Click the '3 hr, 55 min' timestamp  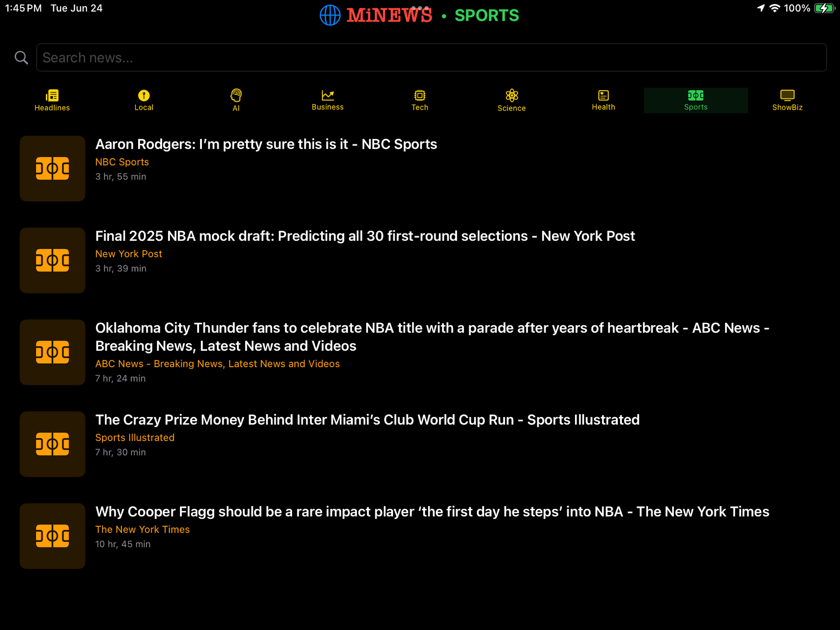[121, 177]
